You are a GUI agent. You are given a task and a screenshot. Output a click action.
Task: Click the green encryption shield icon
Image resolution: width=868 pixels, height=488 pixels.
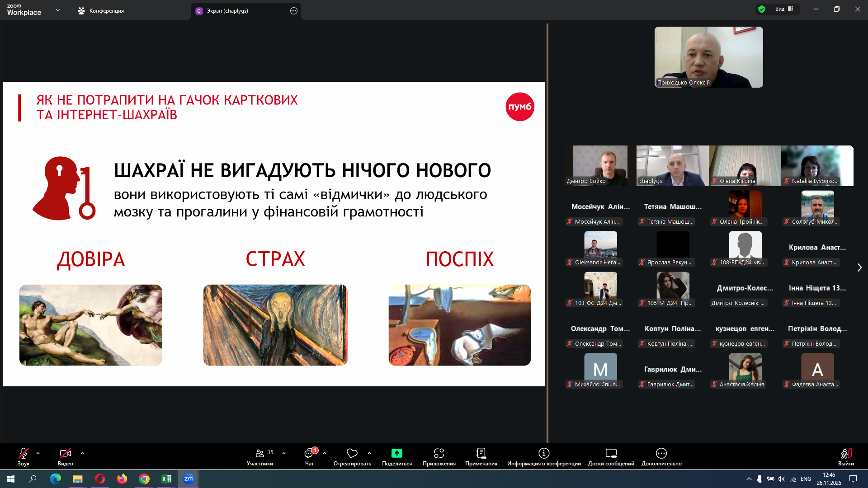pyautogui.click(x=762, y=9)
